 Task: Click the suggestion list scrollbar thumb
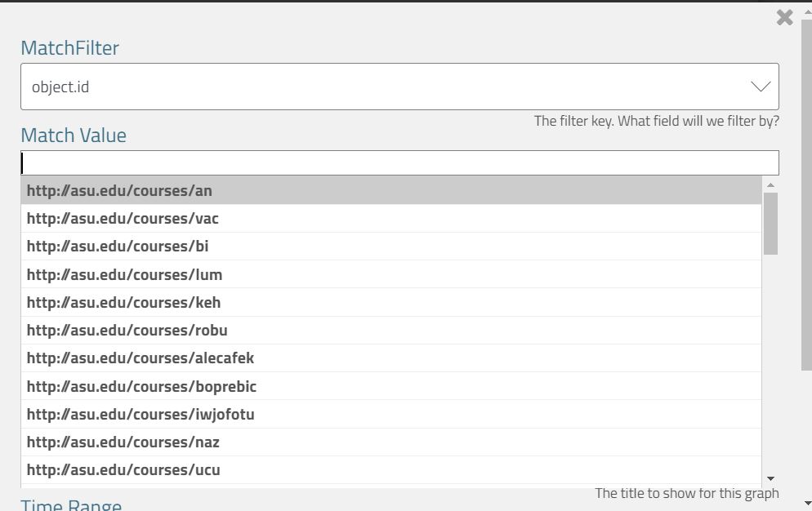coord(770,224)
